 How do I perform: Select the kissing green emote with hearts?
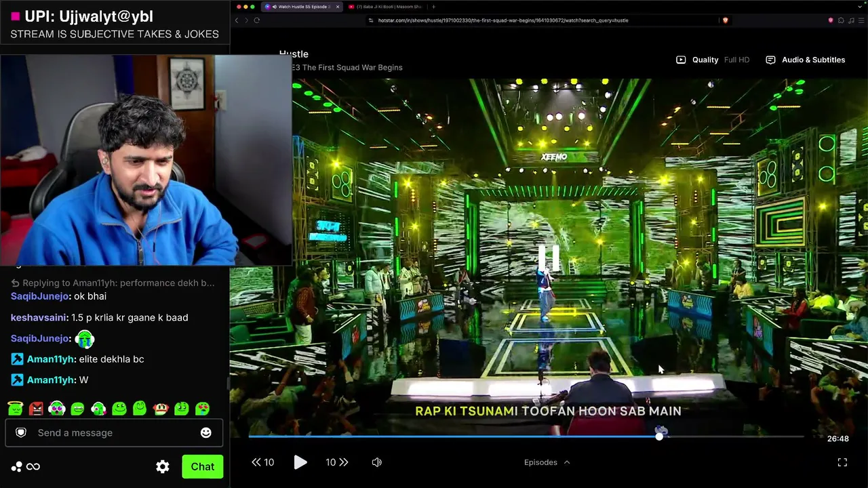pyautogui.click(x=98, y=408)
